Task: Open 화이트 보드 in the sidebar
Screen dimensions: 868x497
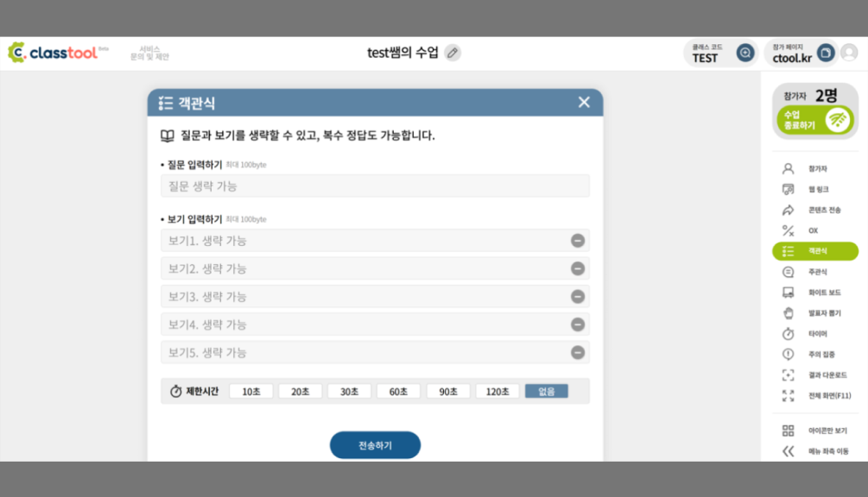Action: pyautogui.click(x=814, y=293)
